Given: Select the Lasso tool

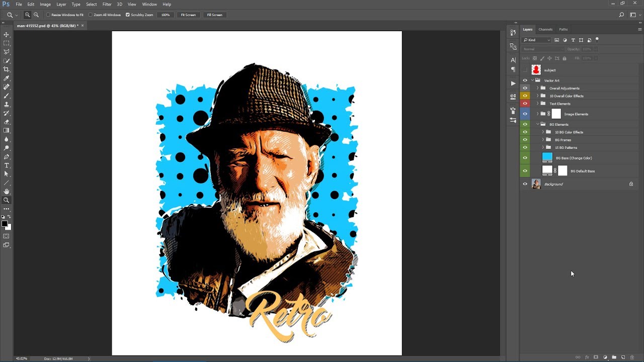Looking at the screenshot, I should pyautogui.click(x=7, y=52).
